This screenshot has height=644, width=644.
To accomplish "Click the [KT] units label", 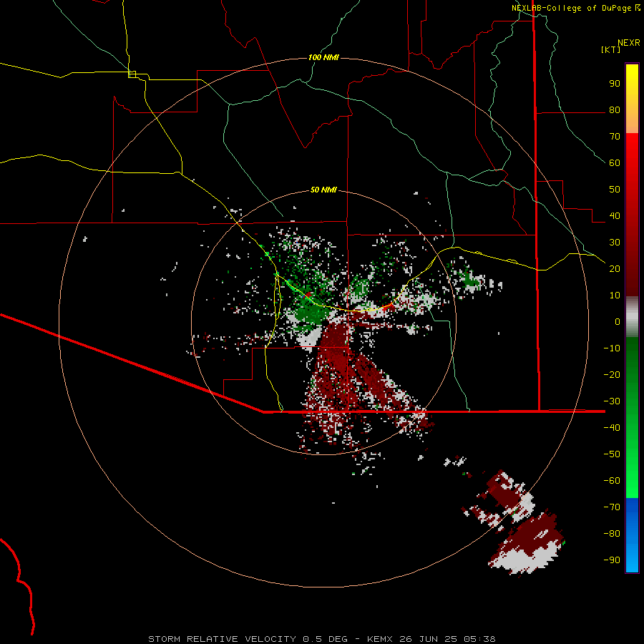I will 611,49.
